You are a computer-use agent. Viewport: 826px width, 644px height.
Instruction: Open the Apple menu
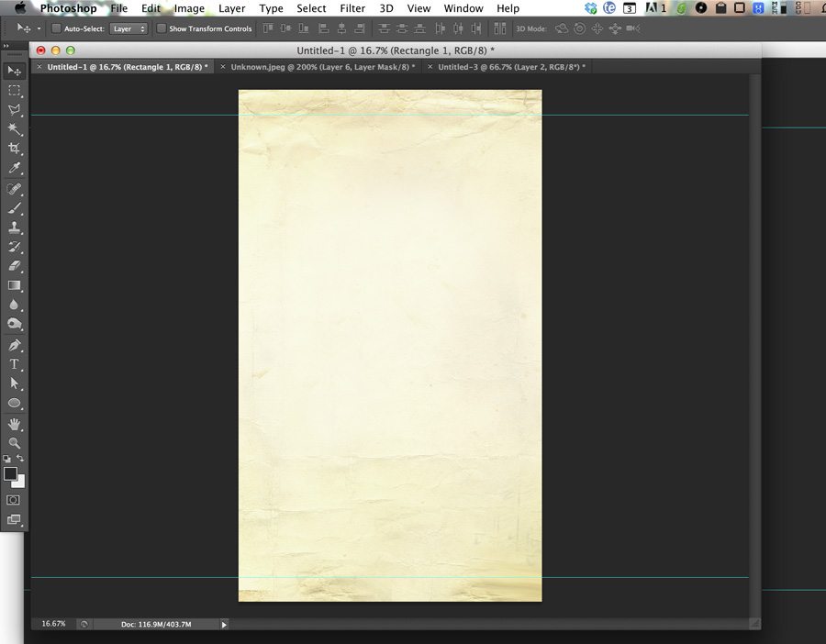20,8
